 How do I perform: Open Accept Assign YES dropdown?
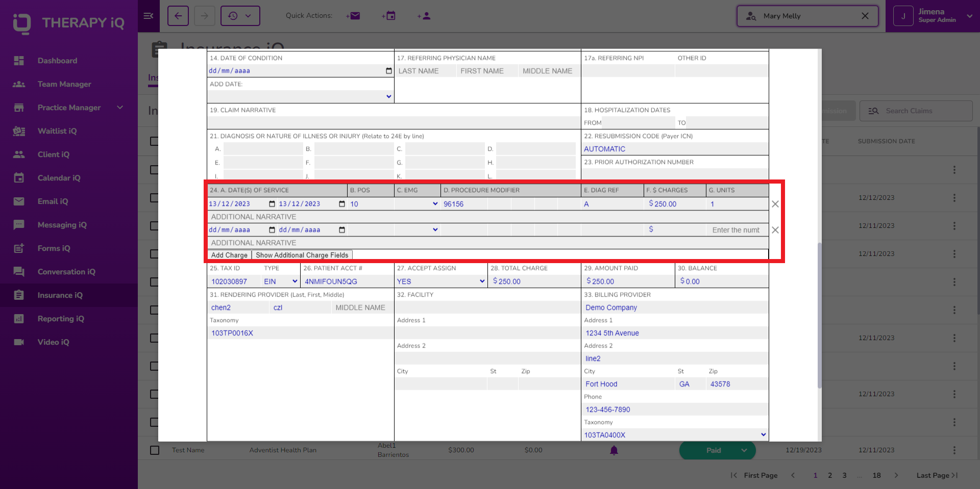pos(441,281)
